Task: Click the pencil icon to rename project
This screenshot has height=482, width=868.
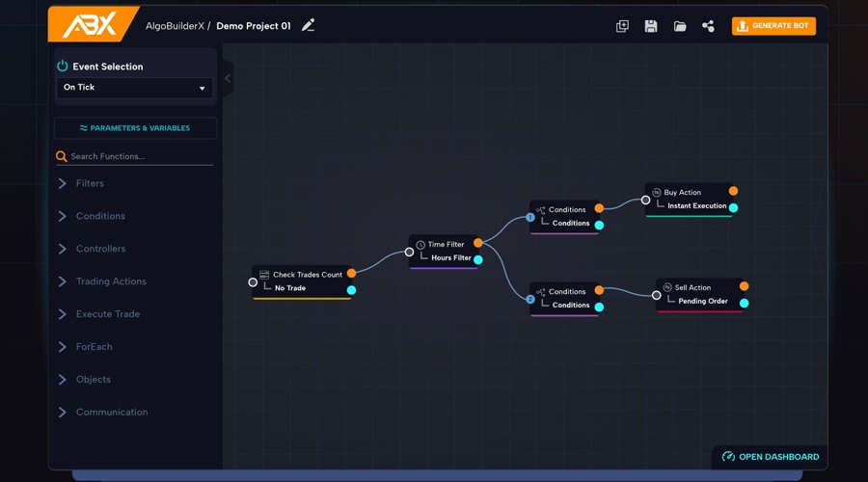Action: 309,26
